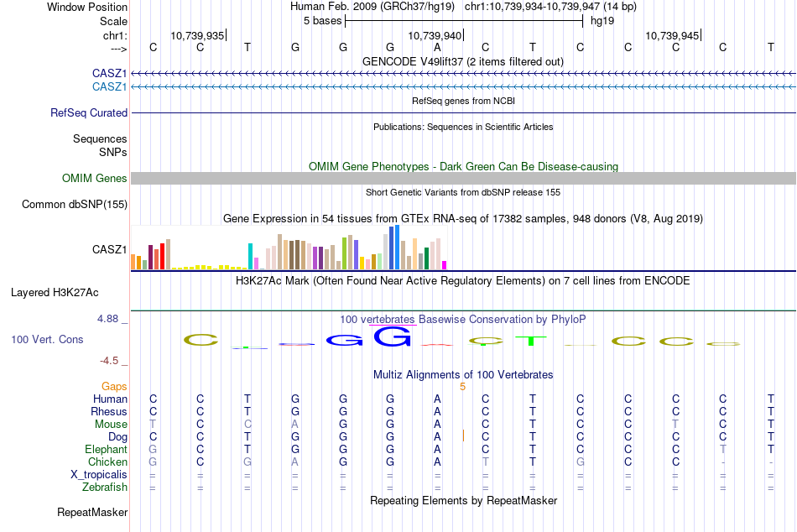Click the SNPs publications label
This screenshot has height=532, width=797.
(113, 152)
